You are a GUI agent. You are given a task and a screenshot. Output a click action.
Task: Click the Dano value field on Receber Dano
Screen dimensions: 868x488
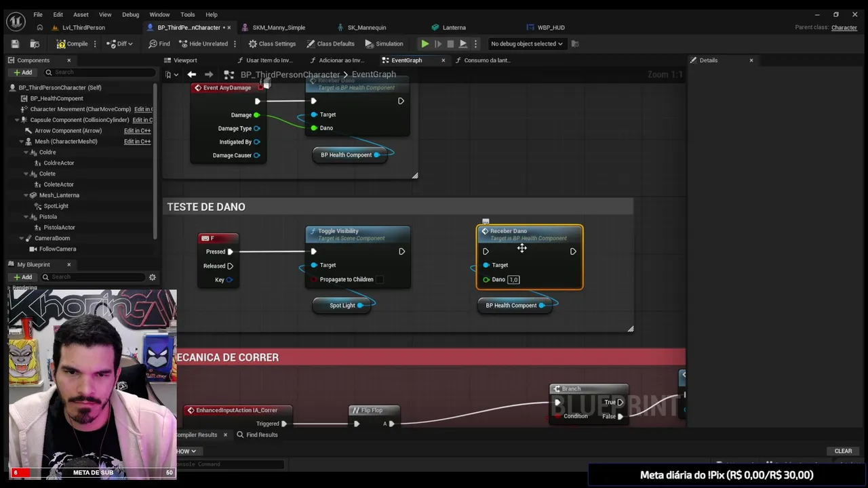coord(513,280)
